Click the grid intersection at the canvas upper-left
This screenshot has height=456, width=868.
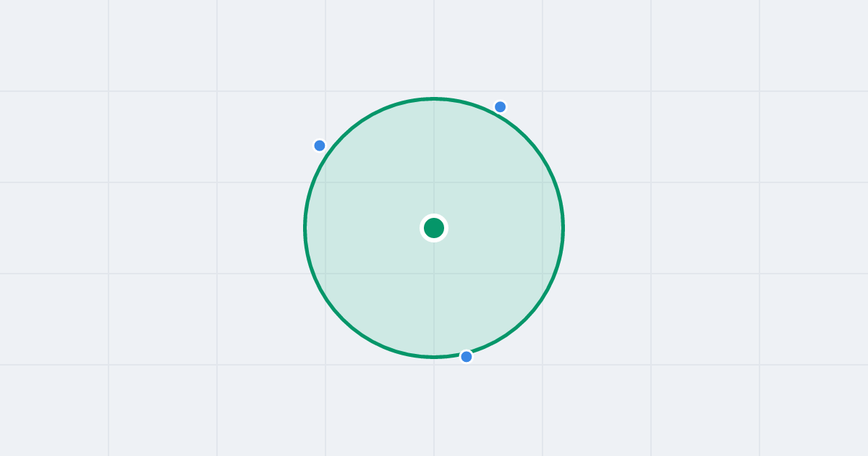[x=109, y=91]
